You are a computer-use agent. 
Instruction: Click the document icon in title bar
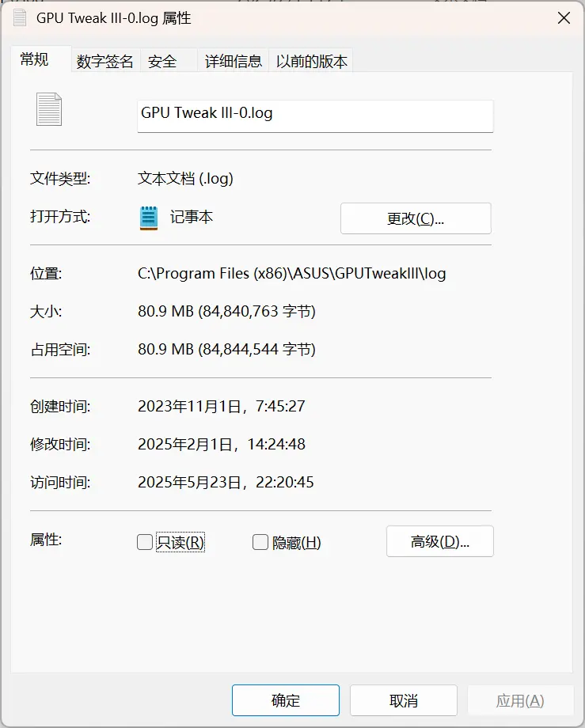tap(20, 18)
